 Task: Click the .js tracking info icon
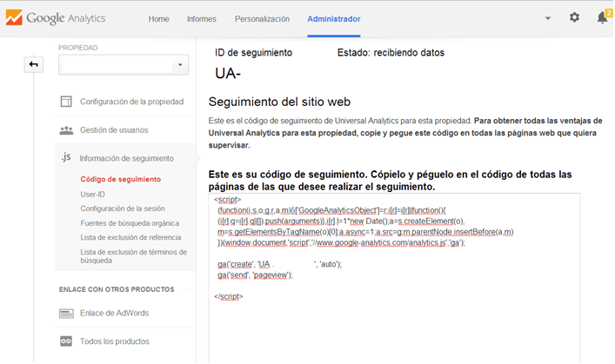tap(66, 157)
